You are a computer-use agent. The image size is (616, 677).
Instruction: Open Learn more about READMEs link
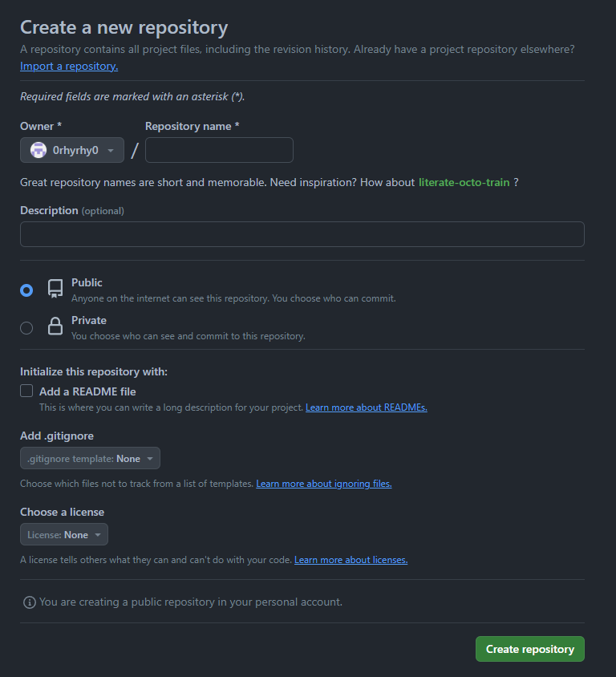pos(366,407)
